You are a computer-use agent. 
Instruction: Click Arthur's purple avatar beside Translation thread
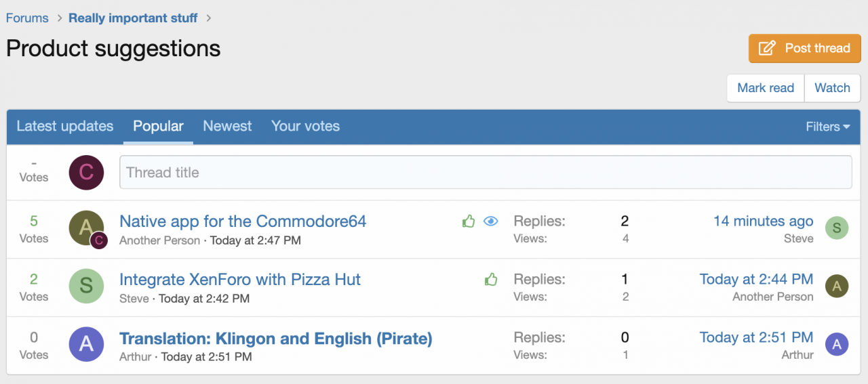[x=86, y=343]
